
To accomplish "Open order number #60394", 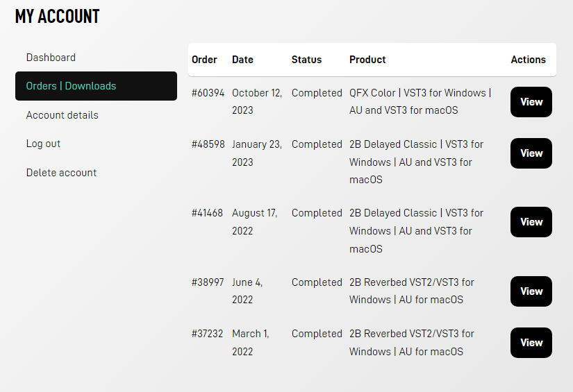I will pyautogui.click(x=208, y=93).
